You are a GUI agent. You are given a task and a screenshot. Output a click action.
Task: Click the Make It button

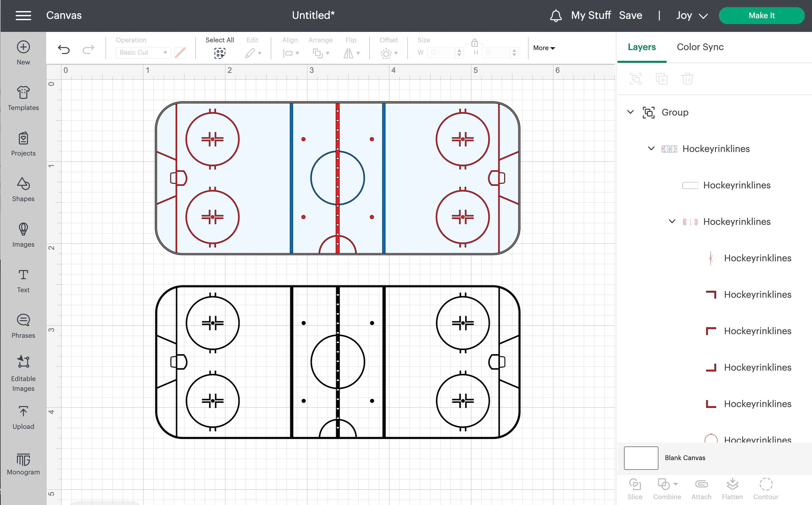click(x=762, y=15)
